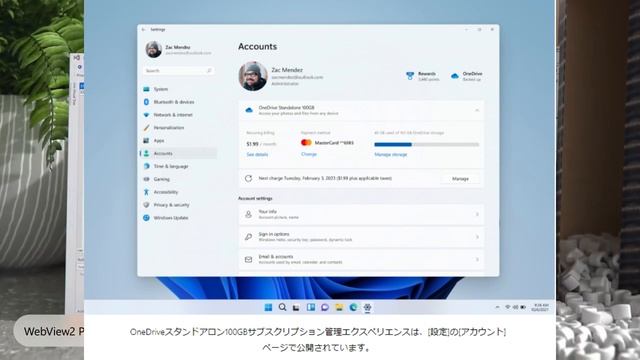Image resolution: width=640 pixels, height=360 pixels.
Task: Click Change payment method link
Action: [x=309, y=154]
